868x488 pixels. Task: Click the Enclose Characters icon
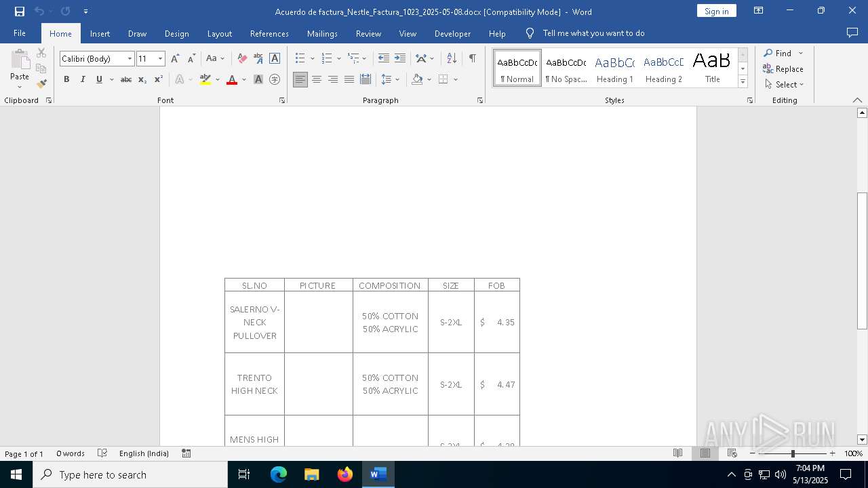[275, 79]
